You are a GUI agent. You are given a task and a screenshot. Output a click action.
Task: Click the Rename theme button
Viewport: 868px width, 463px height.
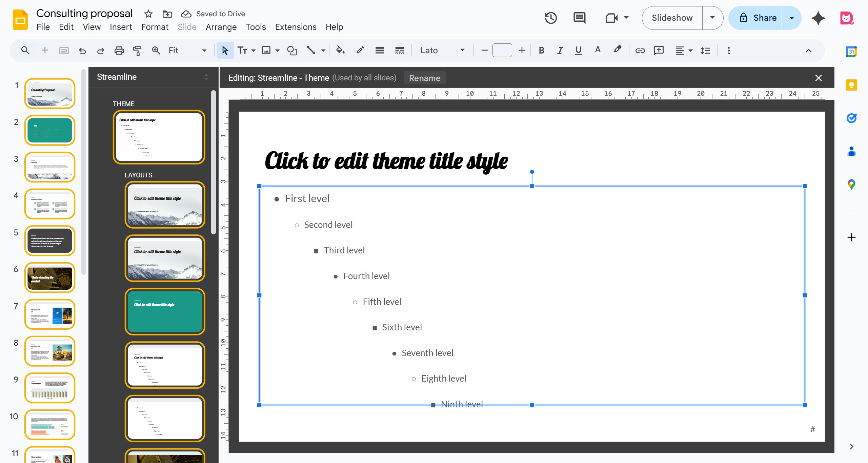[424, 78]
